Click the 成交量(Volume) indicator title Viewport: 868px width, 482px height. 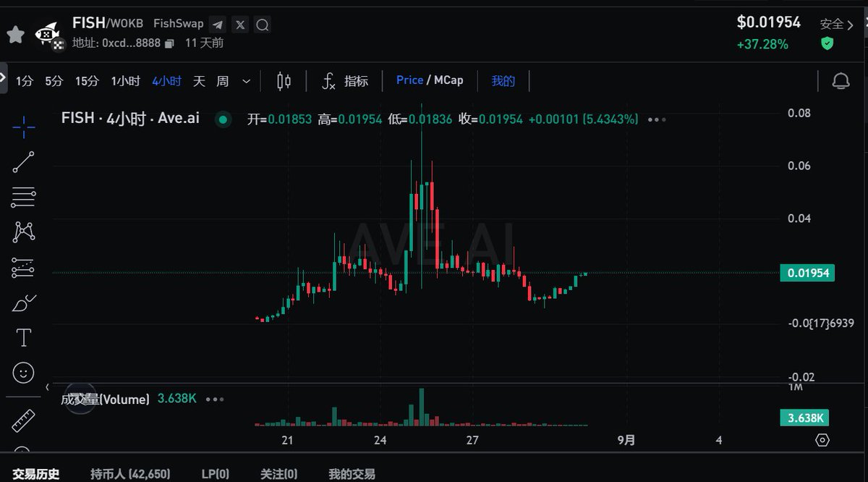coord(106,399)
